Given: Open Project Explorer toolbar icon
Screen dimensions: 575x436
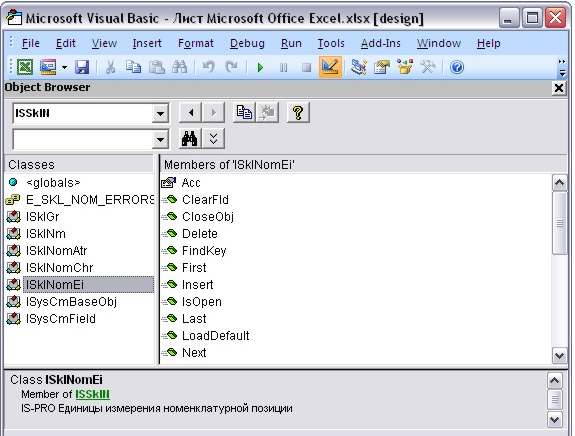Looking at the screenshot, I should pyautogui.click(x=358, y=67).
